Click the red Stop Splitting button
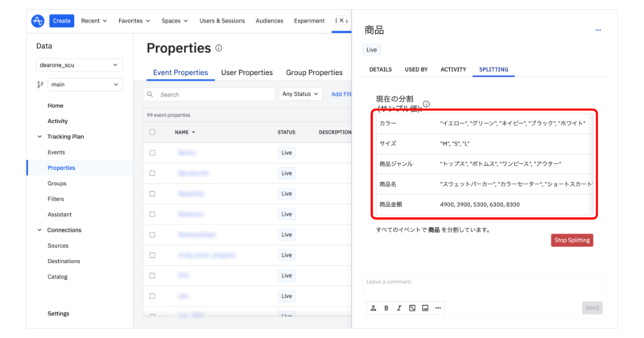This screenshot has height=338, width=644. tap(572, 240)
